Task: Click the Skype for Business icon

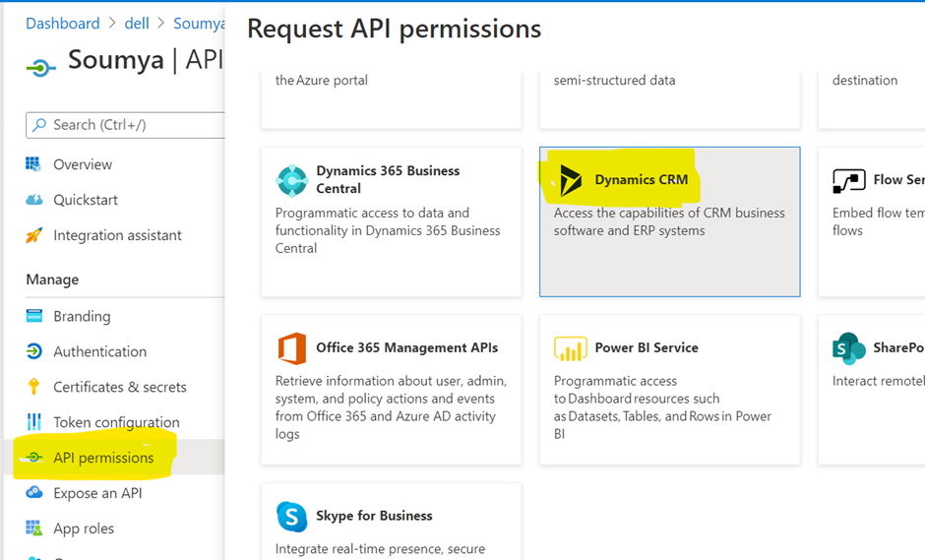Action: click(292, 516)
